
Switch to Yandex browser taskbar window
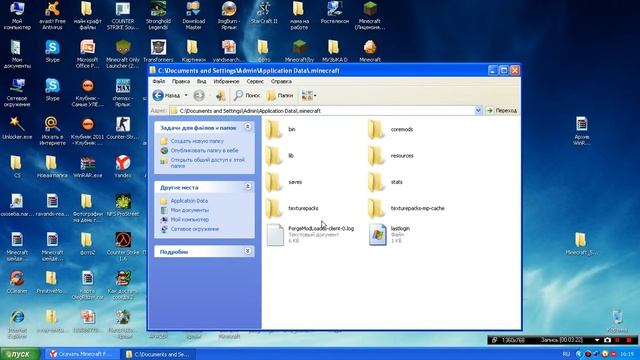pyautogui.click(x=81, y=354)
